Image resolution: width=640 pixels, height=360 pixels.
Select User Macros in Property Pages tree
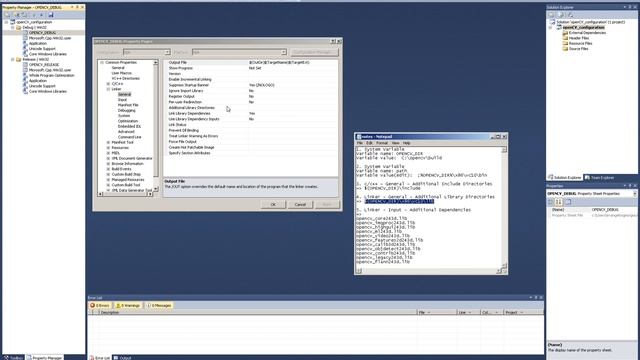coord(122,73)
